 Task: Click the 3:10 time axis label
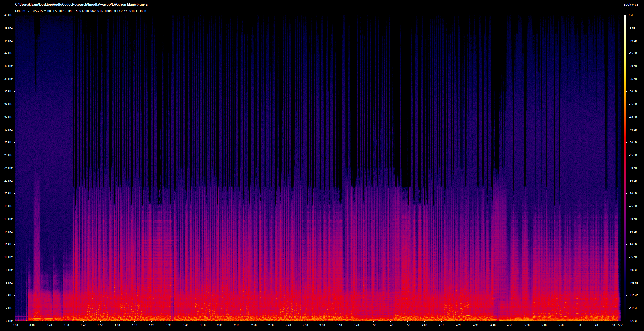tap(339, 325)
